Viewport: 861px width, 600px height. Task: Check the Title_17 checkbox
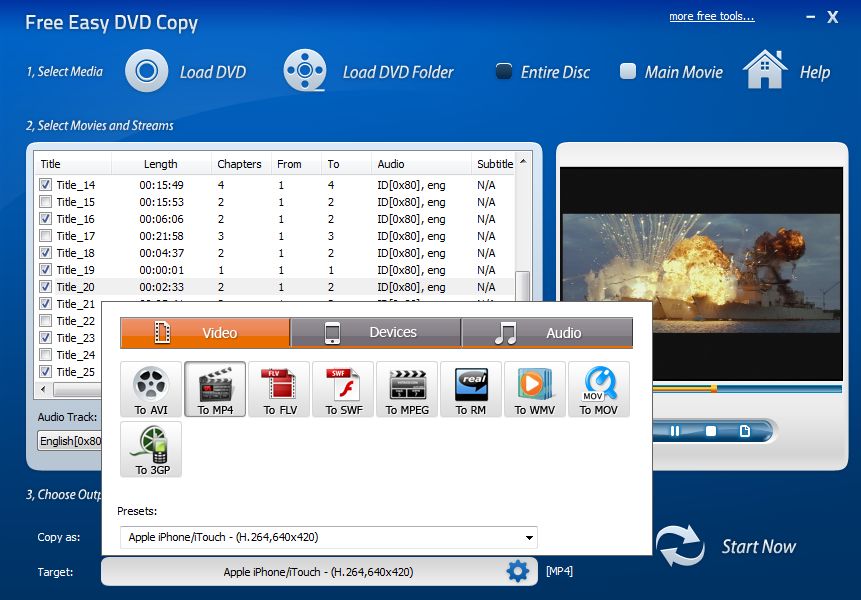[46, 236]
